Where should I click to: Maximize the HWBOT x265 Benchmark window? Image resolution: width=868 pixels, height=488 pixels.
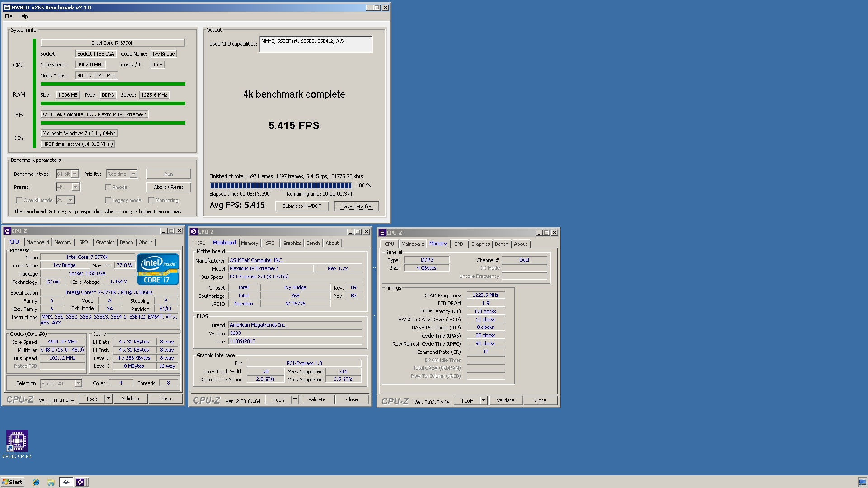(377, 8)
